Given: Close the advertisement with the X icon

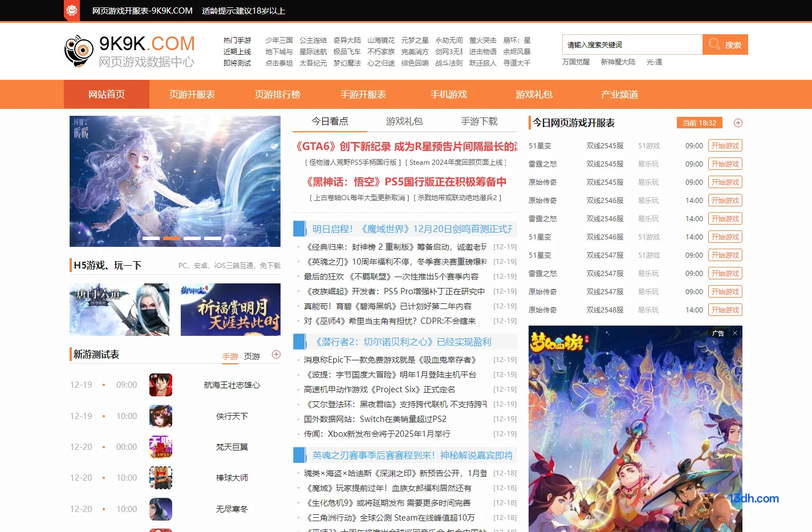Looking at the screenshot, I should coord(735,333).
